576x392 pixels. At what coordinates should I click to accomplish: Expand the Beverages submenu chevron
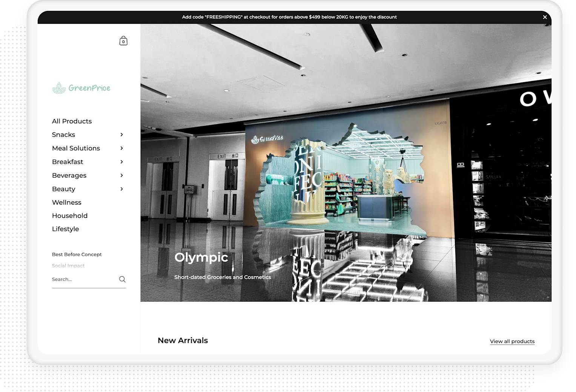click(121, 175)
